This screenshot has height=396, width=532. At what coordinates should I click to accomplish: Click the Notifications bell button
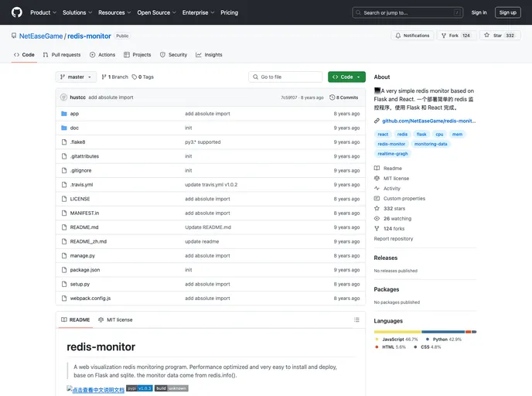coord(412,36)
